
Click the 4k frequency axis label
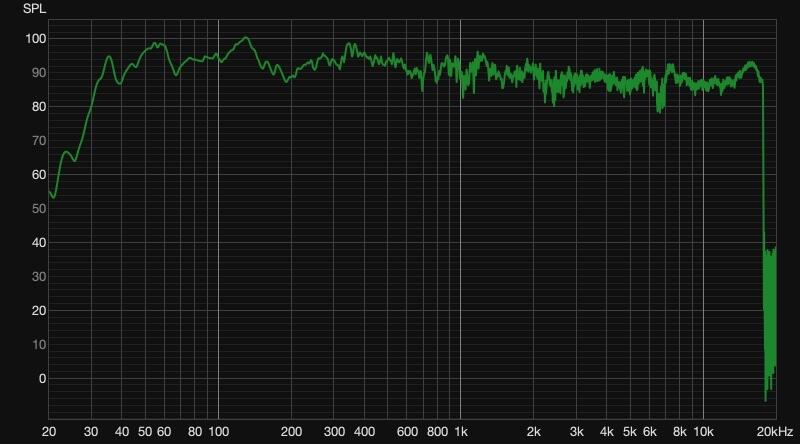(607, 432)
